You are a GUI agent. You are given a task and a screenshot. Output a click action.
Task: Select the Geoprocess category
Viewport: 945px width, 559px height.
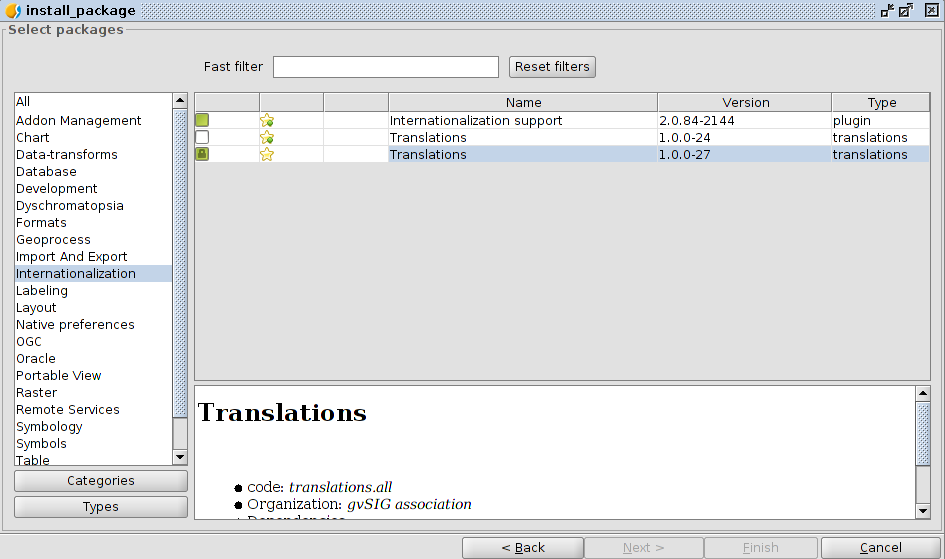pyautogui.click(x=53, y=240)
